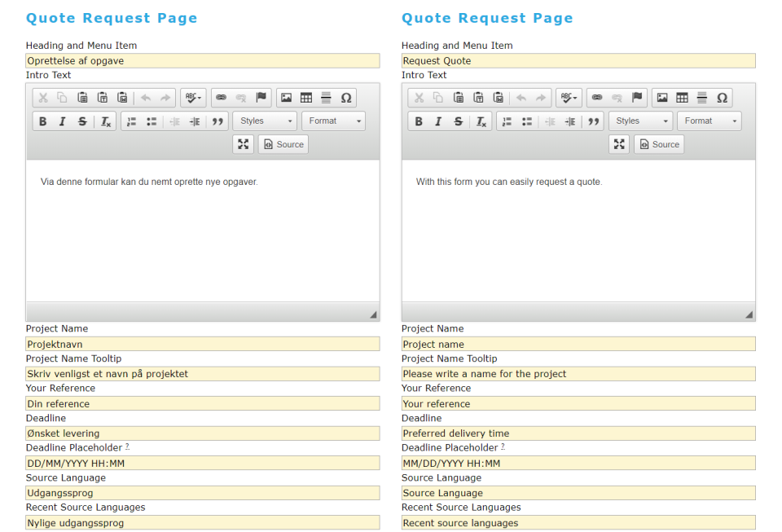Open the Format dropdown in the English toolbar

pyautogui.click(x=710, y=121)
